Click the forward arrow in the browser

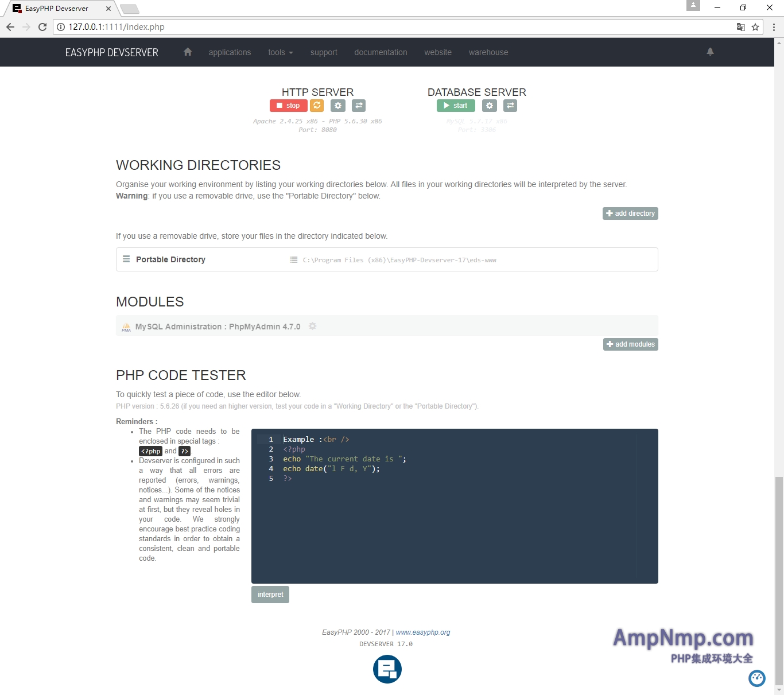click(26, 27)
